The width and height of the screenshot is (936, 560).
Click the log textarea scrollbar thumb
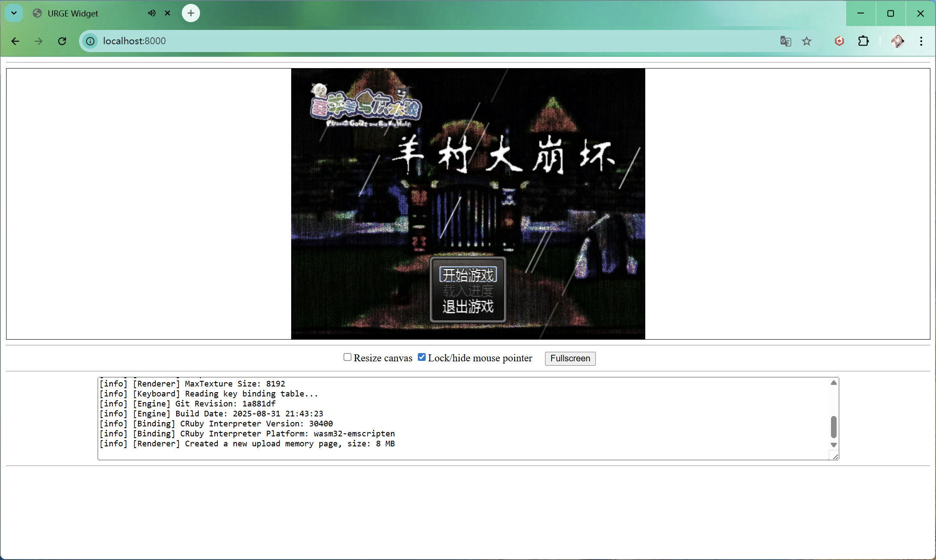[x=834, y=427]
